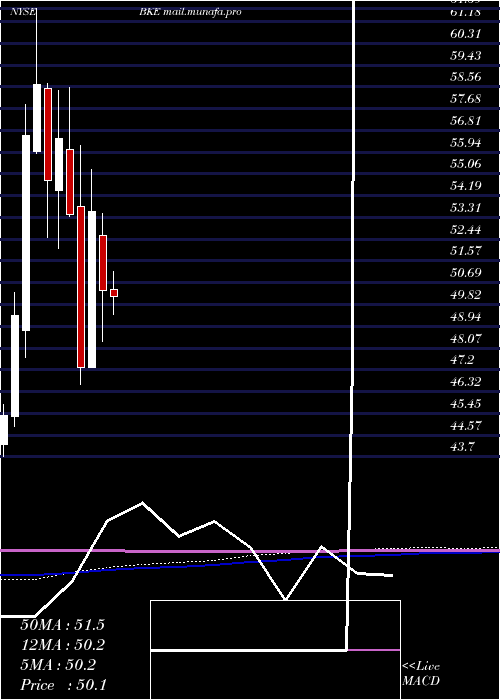500x700 pixels.
Task: Select the small last red candlestick
Action: coord(114,293)
